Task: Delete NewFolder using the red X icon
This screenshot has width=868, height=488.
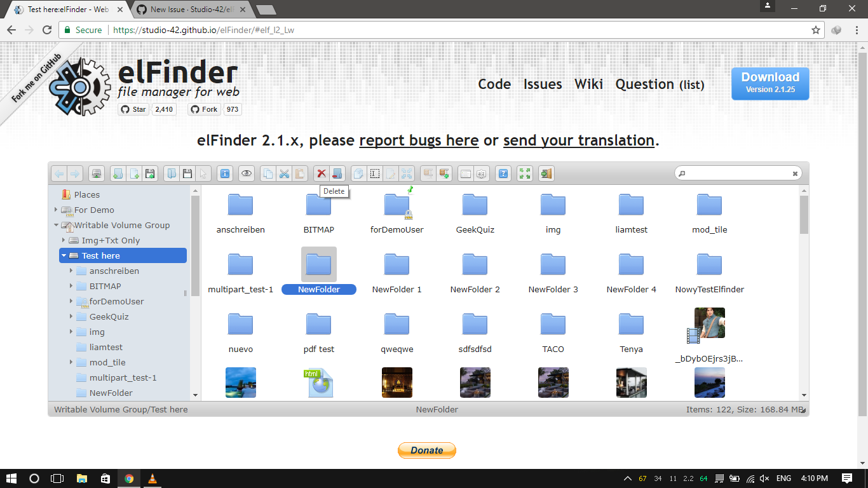Action: [322, 173]
